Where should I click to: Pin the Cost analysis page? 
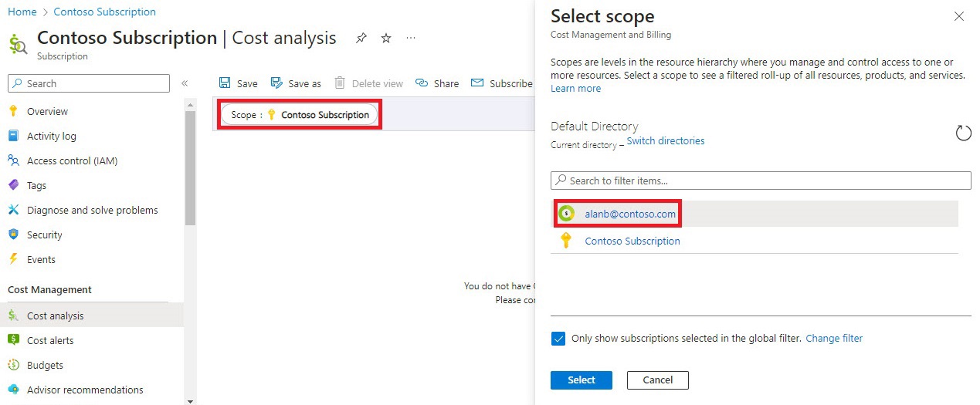[361, 38]
